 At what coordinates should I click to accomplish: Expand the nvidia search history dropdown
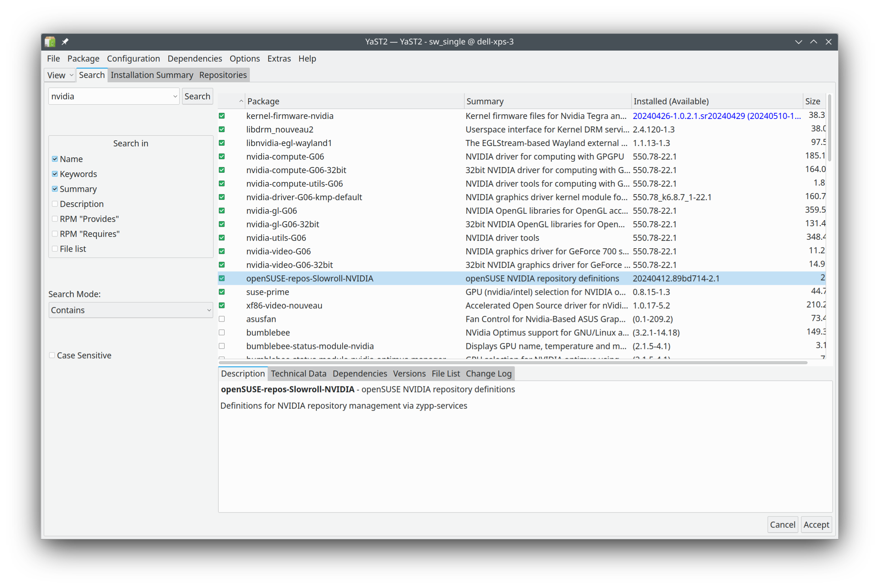[x=175, y=97]
